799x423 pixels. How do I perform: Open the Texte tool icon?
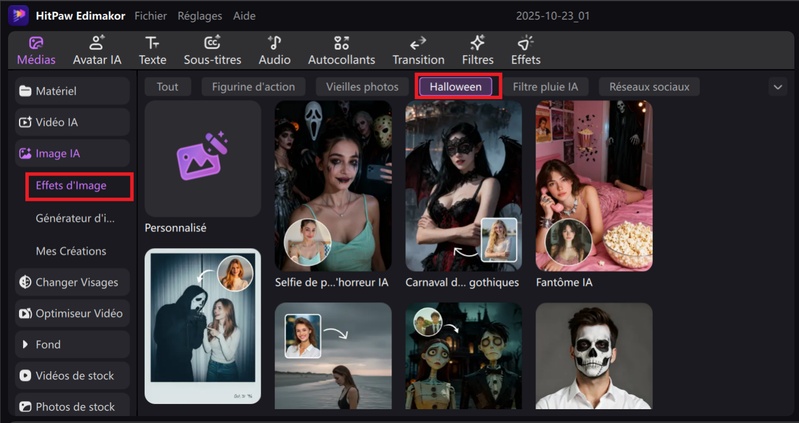tap(152, 43)
